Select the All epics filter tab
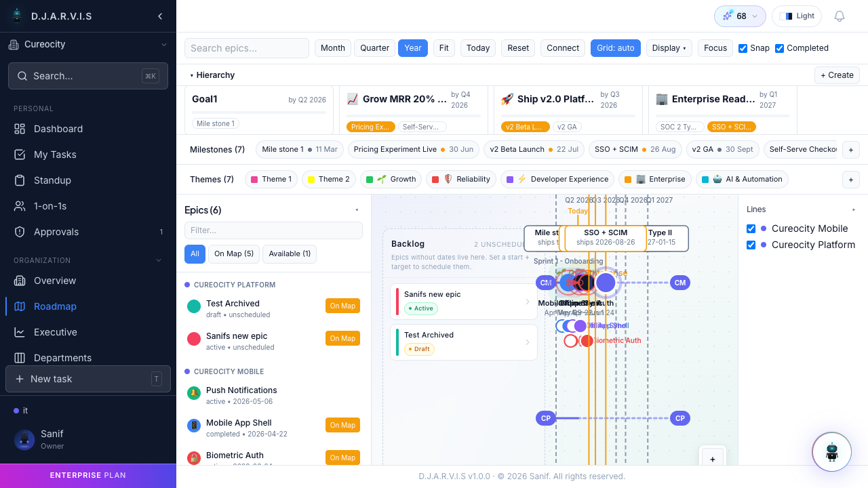This screenshot has height=488, width=868. click(x=195, y=253)
